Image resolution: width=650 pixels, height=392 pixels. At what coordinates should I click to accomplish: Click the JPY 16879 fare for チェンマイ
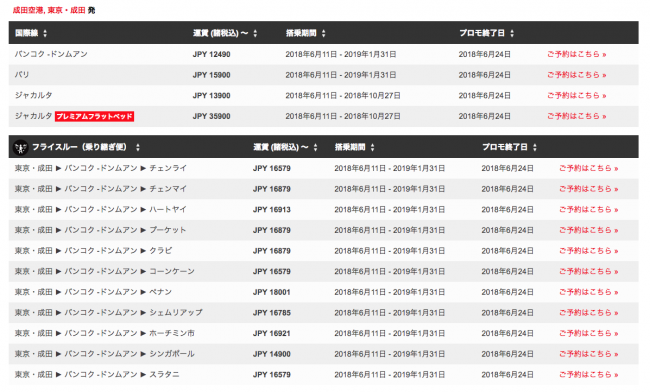pyautogui.click(x=272, y=189)
